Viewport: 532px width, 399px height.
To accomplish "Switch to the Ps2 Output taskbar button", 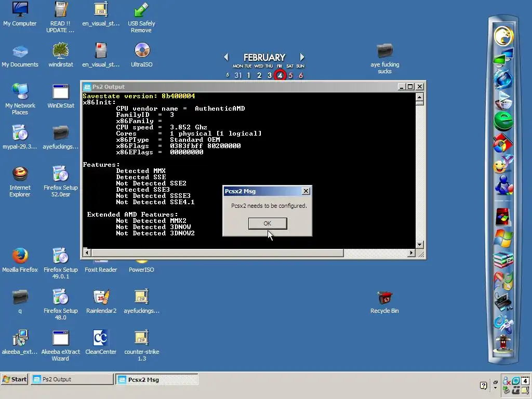I will pyautogui.click(x=72, y=379).
